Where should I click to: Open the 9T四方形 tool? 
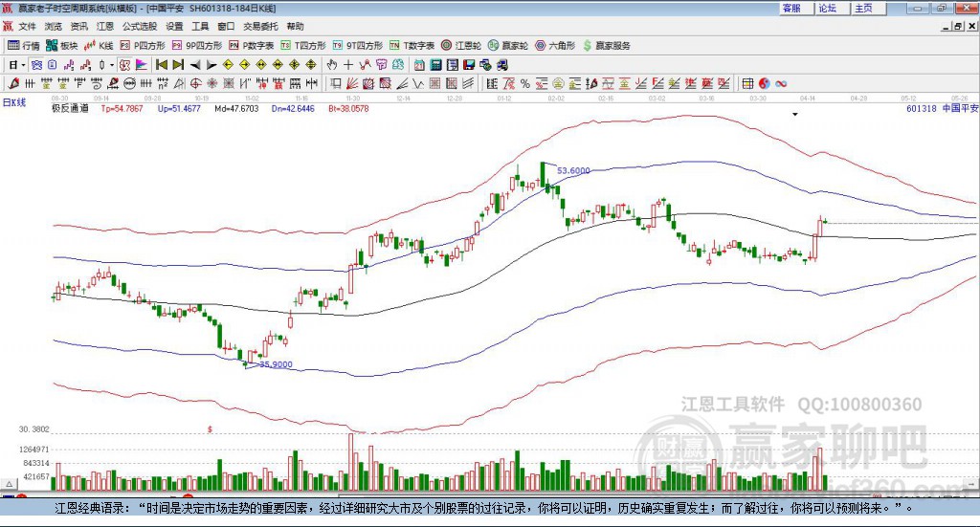click(x=358, y=46)
